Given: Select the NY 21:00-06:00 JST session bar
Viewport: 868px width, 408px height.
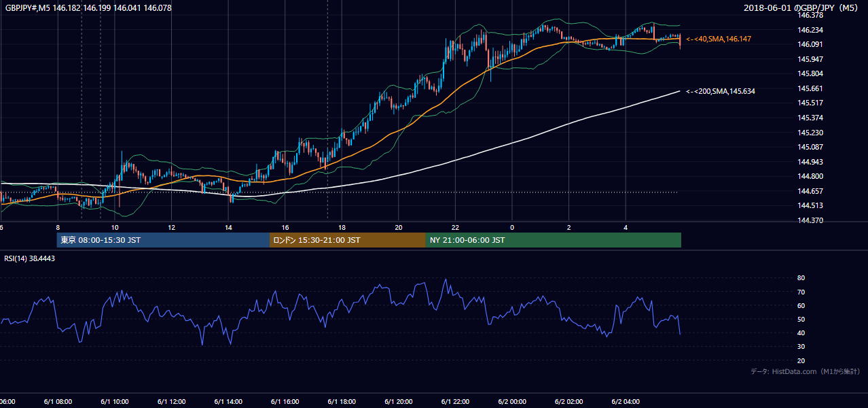Looking at the screenshot, I should [554, 240].
